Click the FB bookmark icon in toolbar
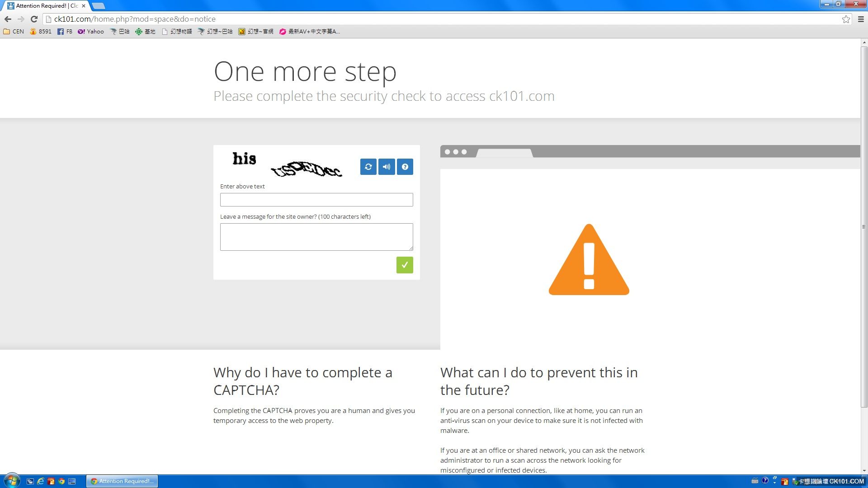This screenshot has height=488, width=868. coord(67,32)
